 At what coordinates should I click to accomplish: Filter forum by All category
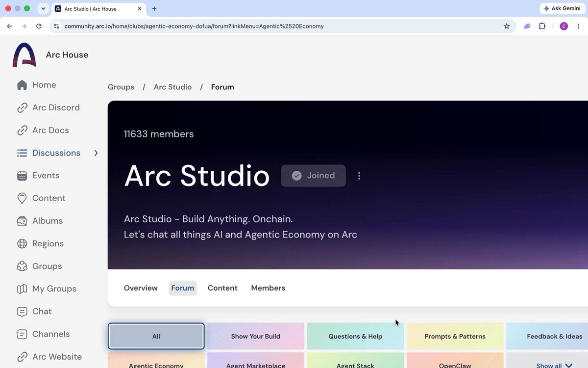tap(156, 336)
